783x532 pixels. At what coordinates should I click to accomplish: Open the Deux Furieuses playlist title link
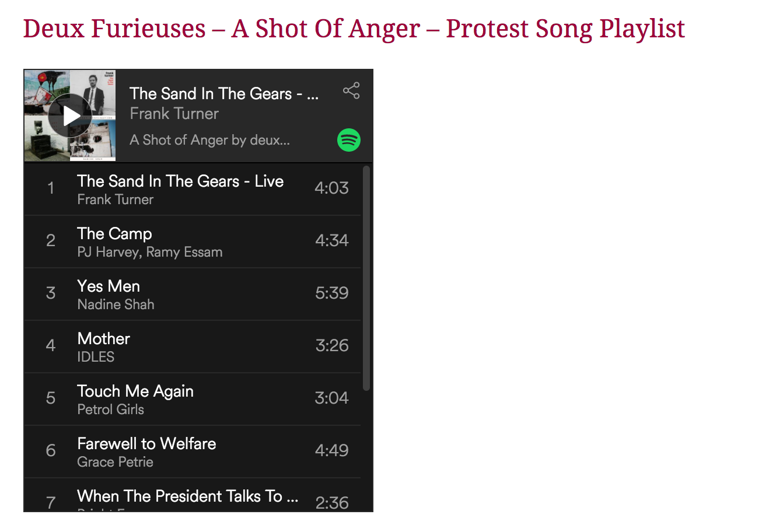[x=354, y=29]
